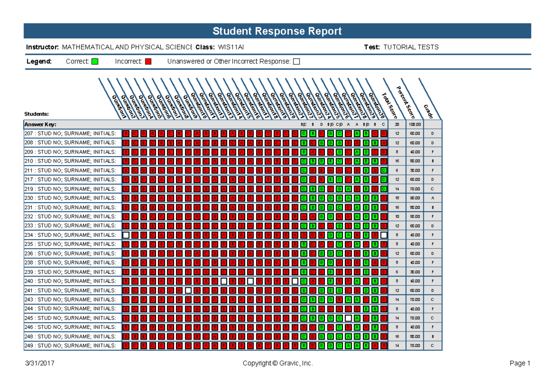This screenshot has height=392, width=554.
Task: Select the Student Response Report title
Action: pos(277,31)
